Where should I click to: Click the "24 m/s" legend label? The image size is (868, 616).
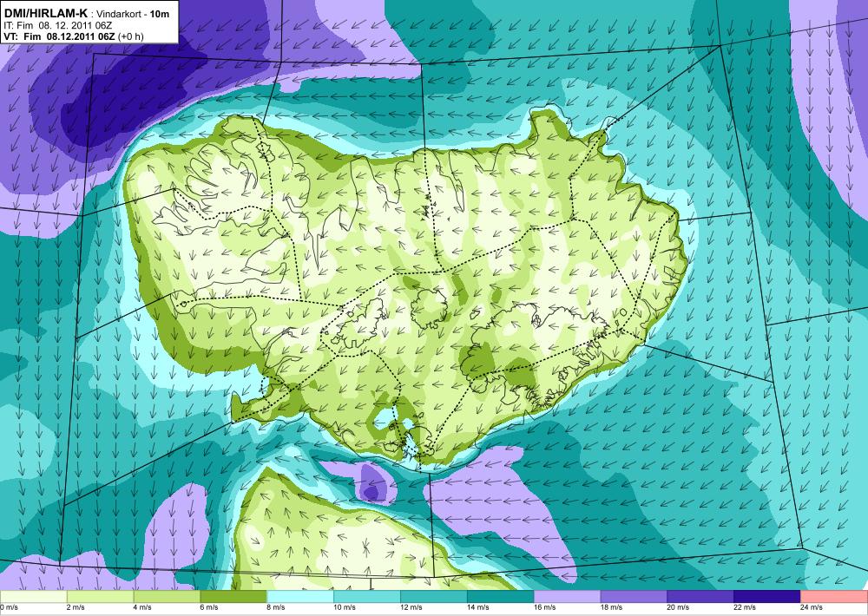812,607
